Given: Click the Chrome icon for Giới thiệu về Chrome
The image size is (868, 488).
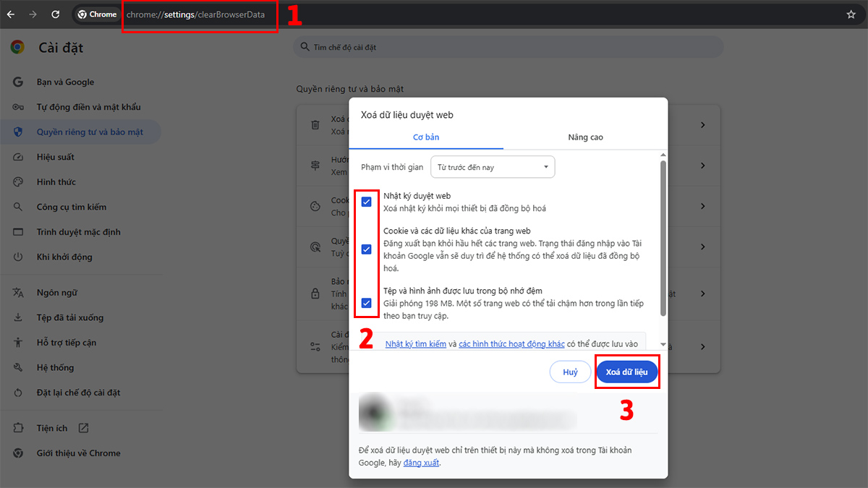Looking at the screenshot, I should tap(19, 453).
